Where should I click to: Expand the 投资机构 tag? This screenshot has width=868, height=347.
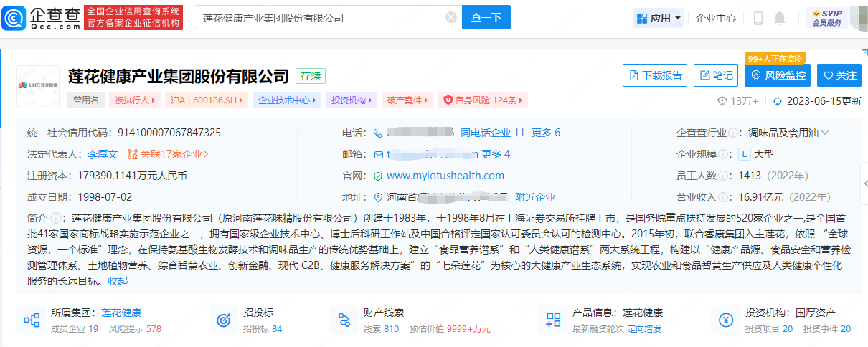pyautogui.click(x=351, y=100)
